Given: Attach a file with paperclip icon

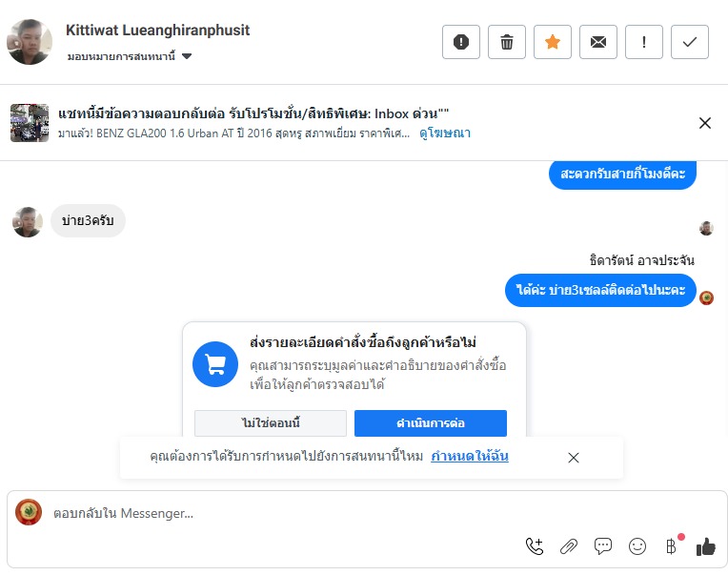Looking at the screenshot, I should tap(569, 546).
